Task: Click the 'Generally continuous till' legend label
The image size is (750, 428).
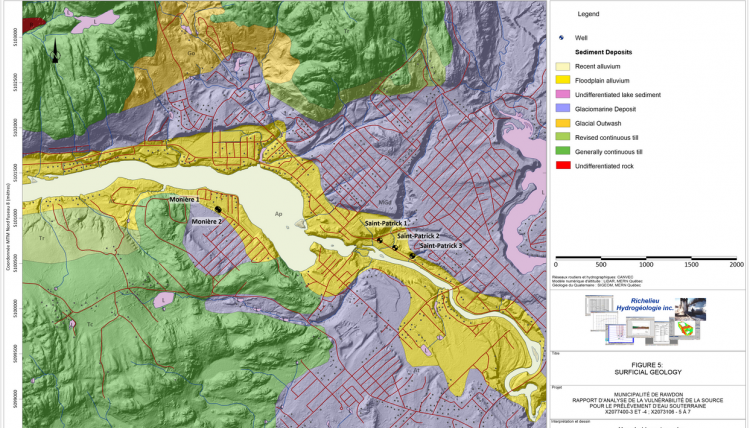Action: click(608, 152)
